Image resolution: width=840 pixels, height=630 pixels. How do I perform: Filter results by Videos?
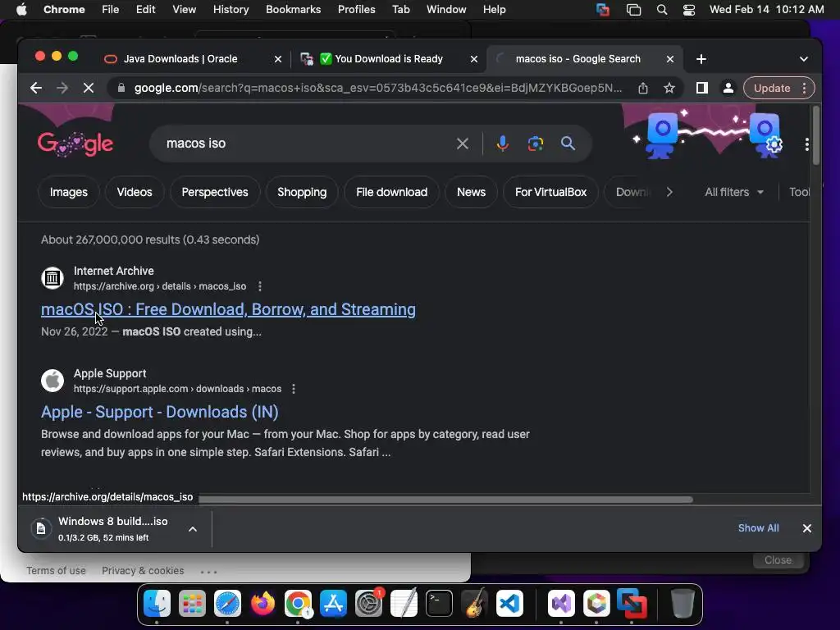(135, 192)
